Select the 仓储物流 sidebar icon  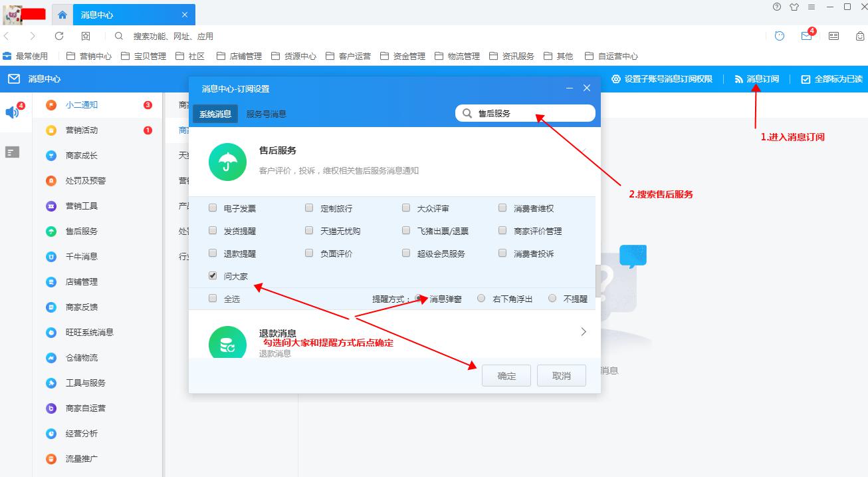pyautogui.click(x=51, y=358)
